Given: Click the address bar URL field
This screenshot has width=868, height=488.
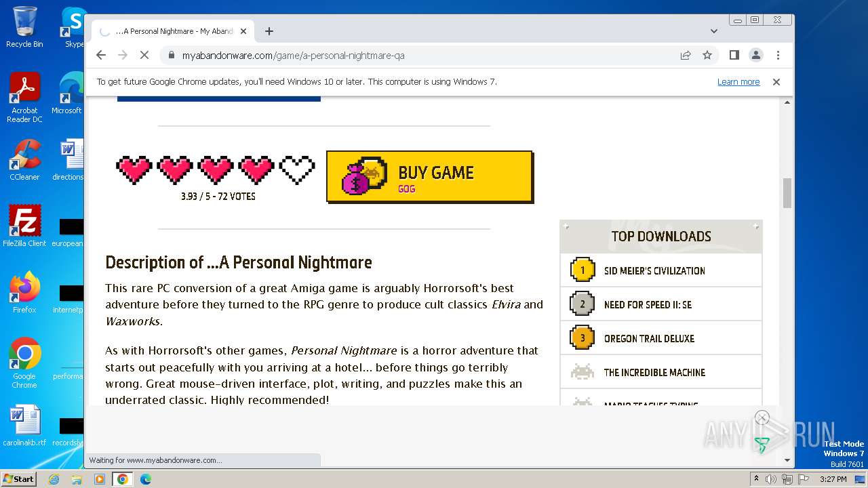Looking at the screenshot, I should 420,55.
